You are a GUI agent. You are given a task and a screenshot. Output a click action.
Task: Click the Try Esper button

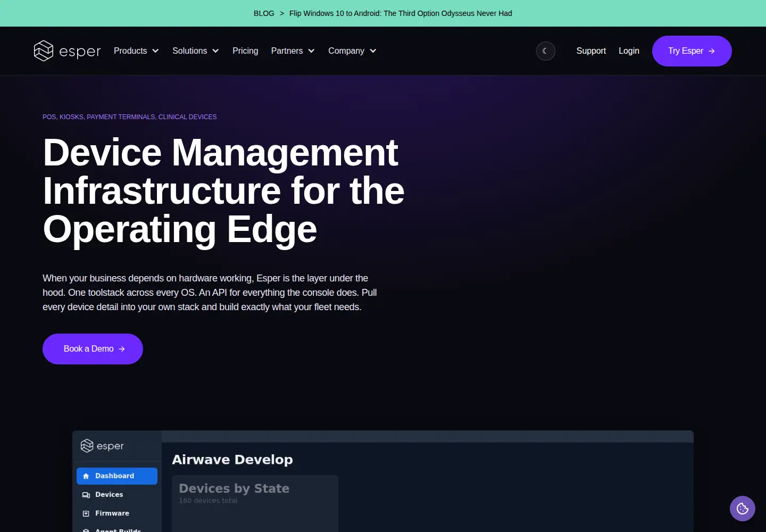[x=692, y=51]
